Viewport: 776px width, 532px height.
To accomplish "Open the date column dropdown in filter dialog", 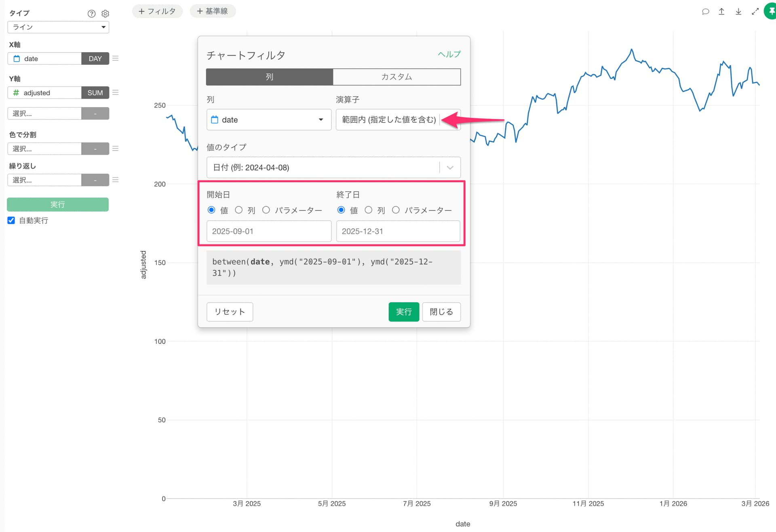I will coord(269,120).
